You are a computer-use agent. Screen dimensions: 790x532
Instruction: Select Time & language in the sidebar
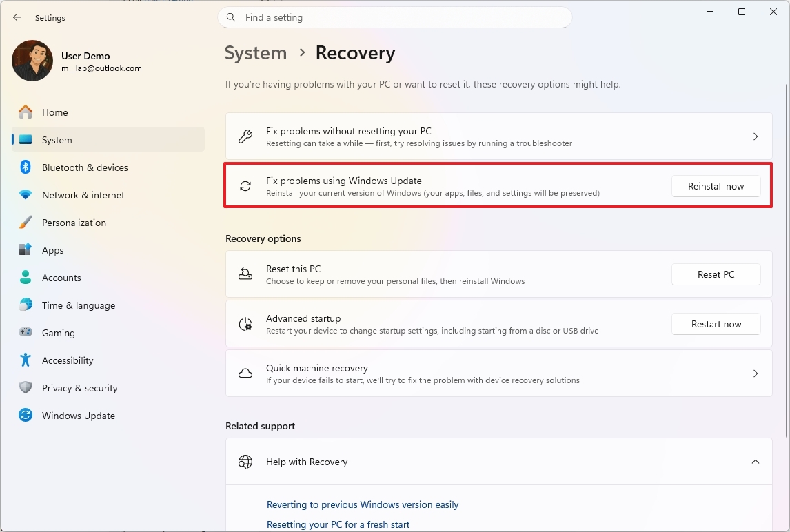click(78, 305)
